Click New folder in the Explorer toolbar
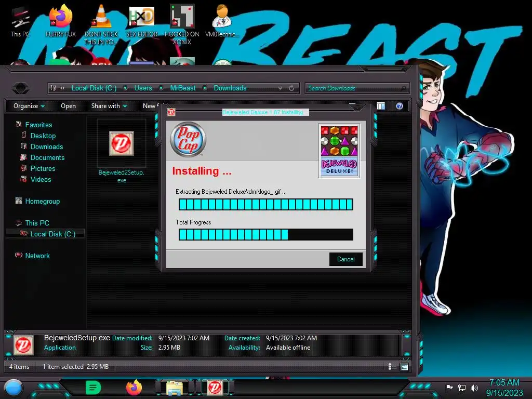Screen dimensions: 532x399 (151, 106)
